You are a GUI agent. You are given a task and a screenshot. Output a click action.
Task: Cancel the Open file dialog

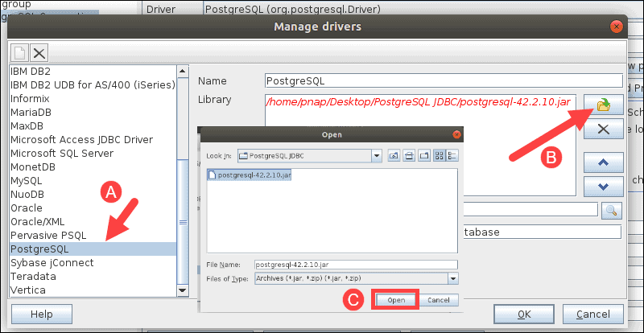(439, 300)
